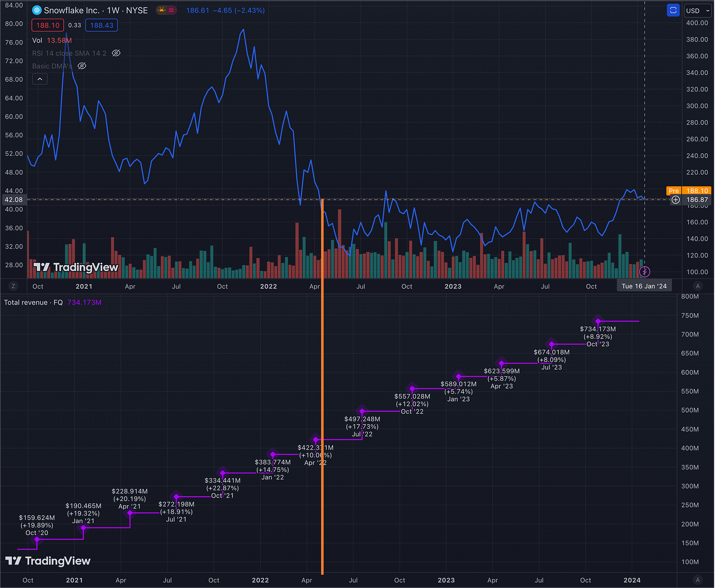The image size is (715, 588).
Task: Click the blue 188.43 buy price button
Action: tap(102, 25)
